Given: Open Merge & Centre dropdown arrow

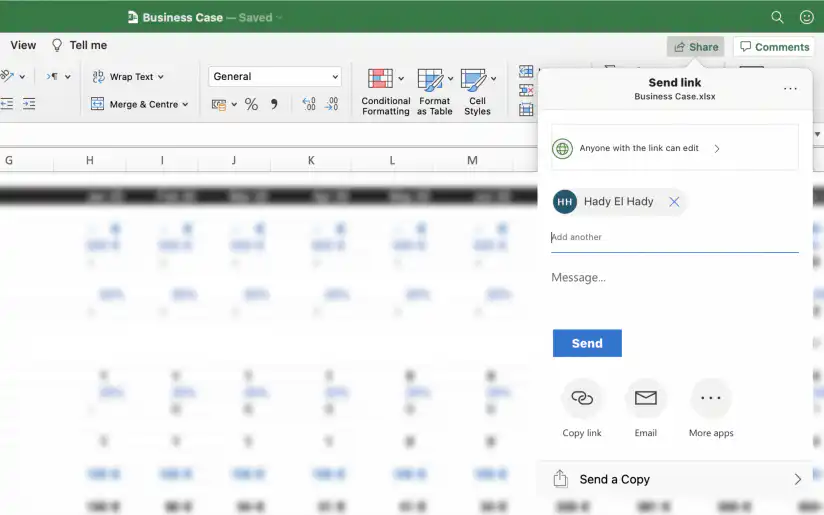Looking at the screenshot, I should click(185, 105).
